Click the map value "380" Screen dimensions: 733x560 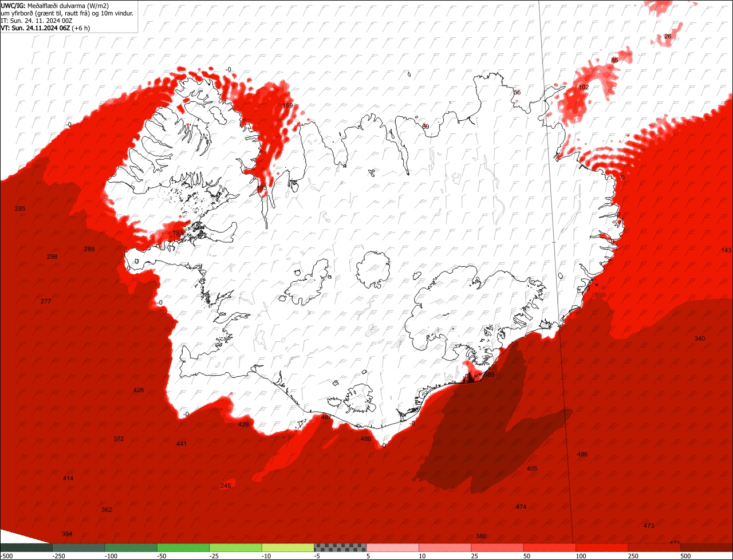point(481,536)
